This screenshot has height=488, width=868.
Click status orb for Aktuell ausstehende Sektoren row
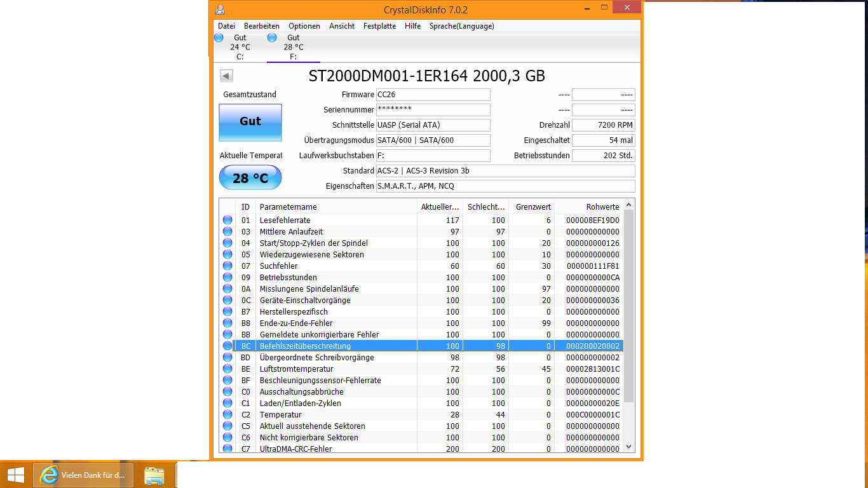pos(227,426)
